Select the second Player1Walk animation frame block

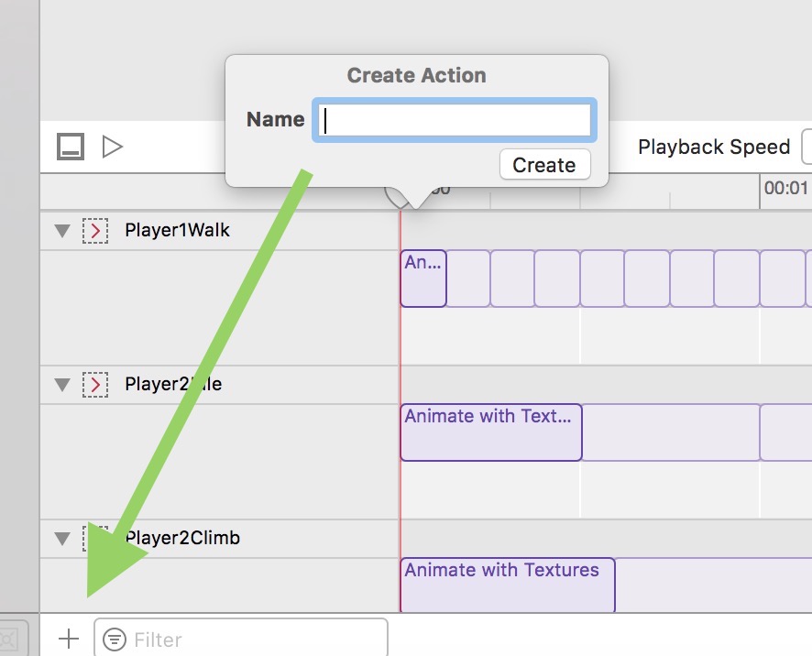pyautogui.click(x=468, y=279)
